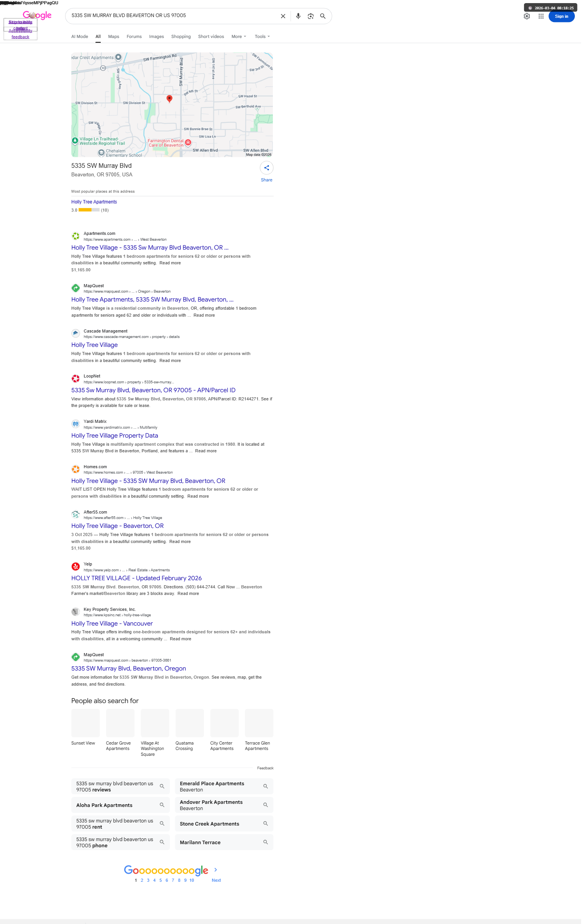Click Village At Washington Square thumbnail
Screen dimensions: 588x924
[155, 723]
